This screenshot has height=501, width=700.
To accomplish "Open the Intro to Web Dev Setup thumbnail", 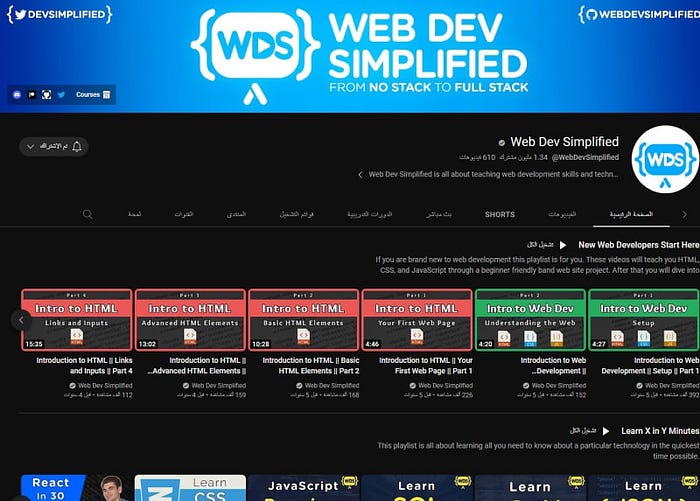I will [x=644, y=320].
